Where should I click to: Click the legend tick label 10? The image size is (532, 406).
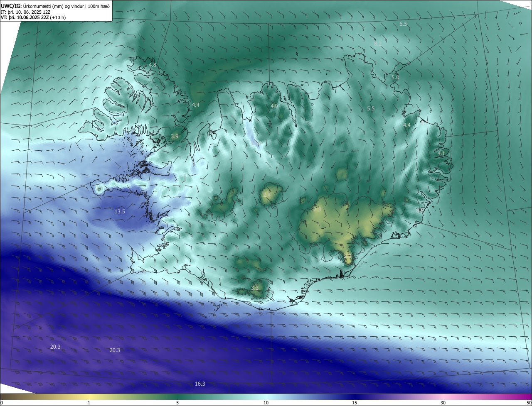pos(266,403)
